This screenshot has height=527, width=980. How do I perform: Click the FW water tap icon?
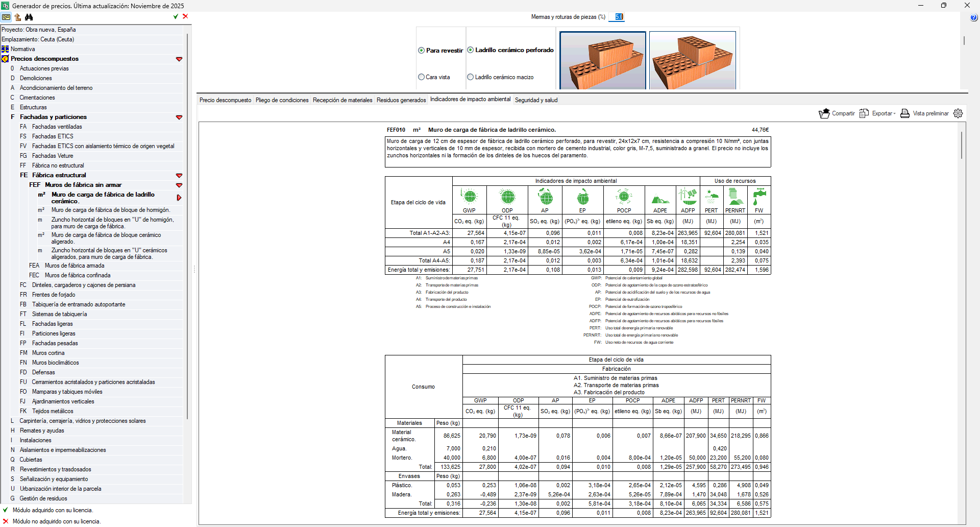click(759, 197)
